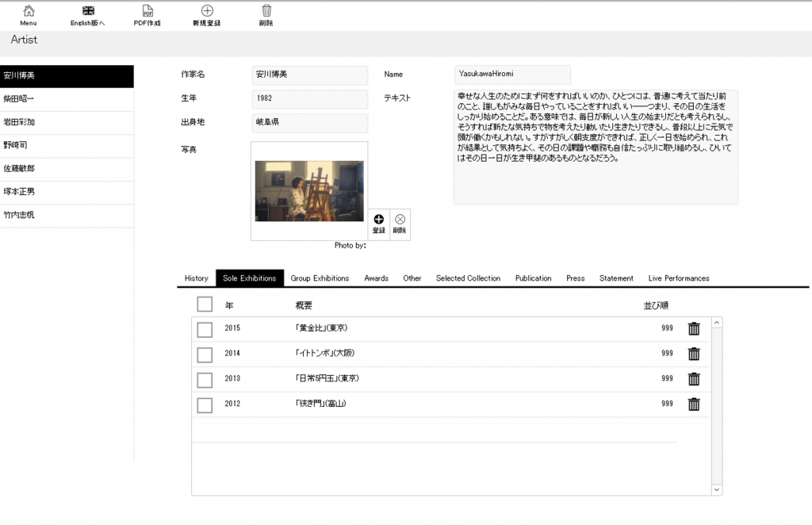Viewport: 812px width, 525px height.
Task: Click the artist photo thumbnail
Action: 309,191
